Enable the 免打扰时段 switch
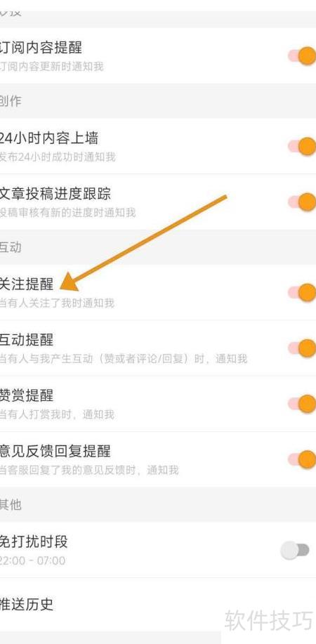 [x=295, y=550]
